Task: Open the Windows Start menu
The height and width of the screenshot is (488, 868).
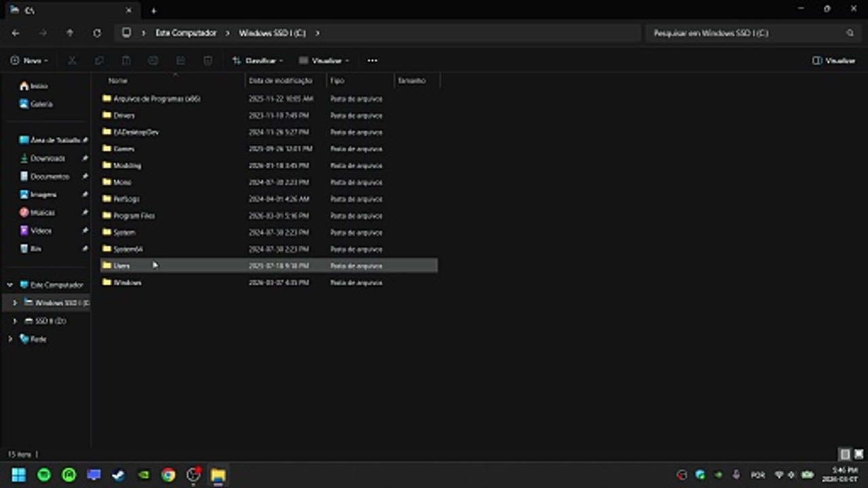Action: (x=19, y=475)
